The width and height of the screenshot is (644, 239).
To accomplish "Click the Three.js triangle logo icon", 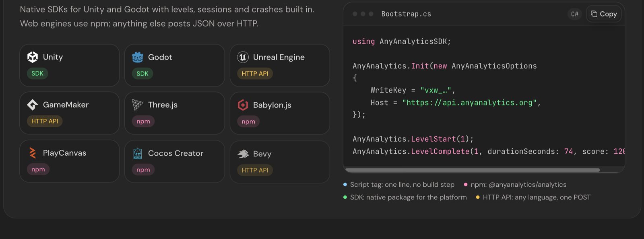I will [138, 105].
